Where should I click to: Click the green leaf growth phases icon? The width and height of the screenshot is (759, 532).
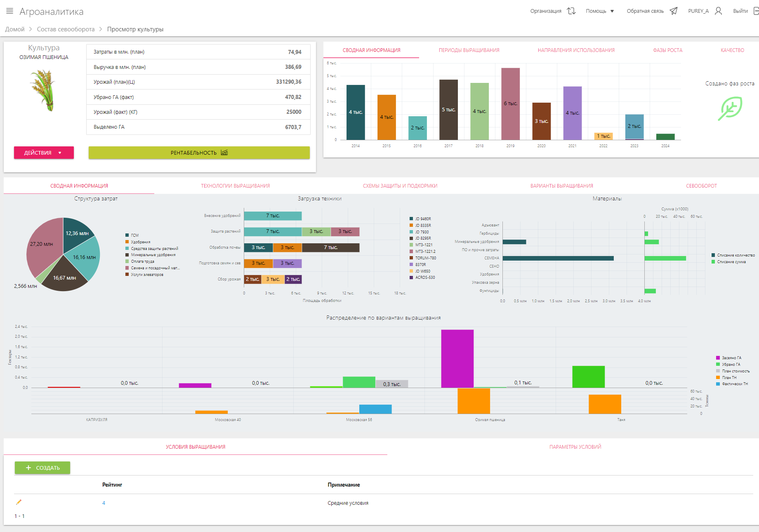pos(730,108)
